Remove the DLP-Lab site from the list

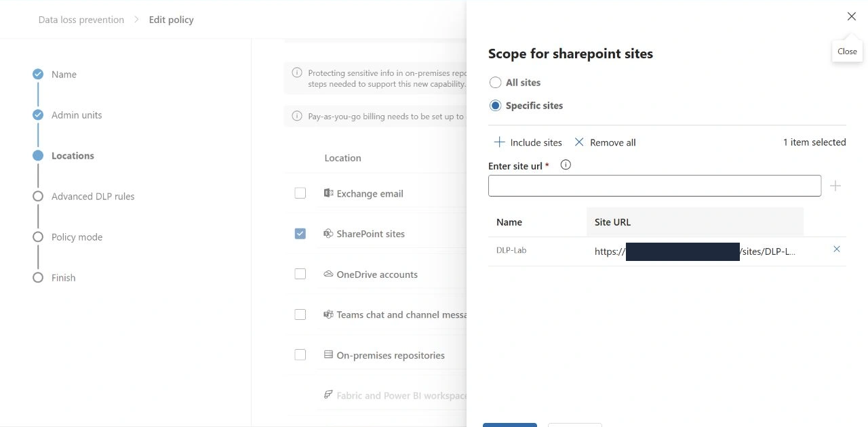[836, 249]
